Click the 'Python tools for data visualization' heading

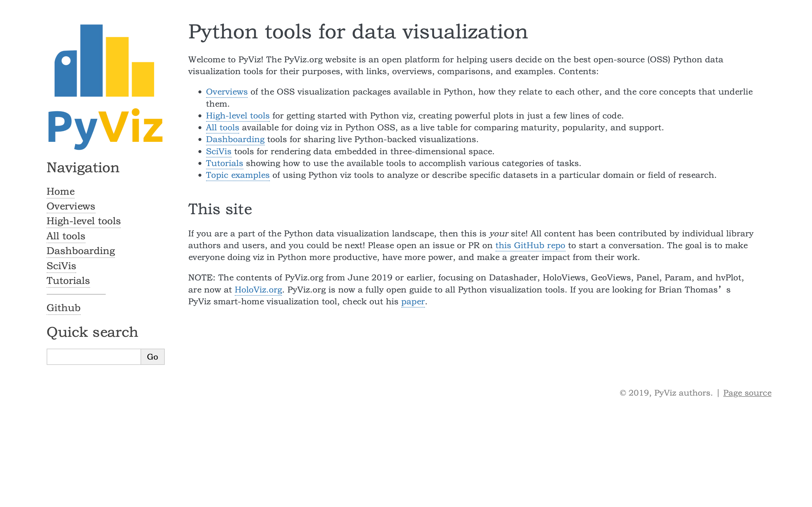(x=358, y=32)
